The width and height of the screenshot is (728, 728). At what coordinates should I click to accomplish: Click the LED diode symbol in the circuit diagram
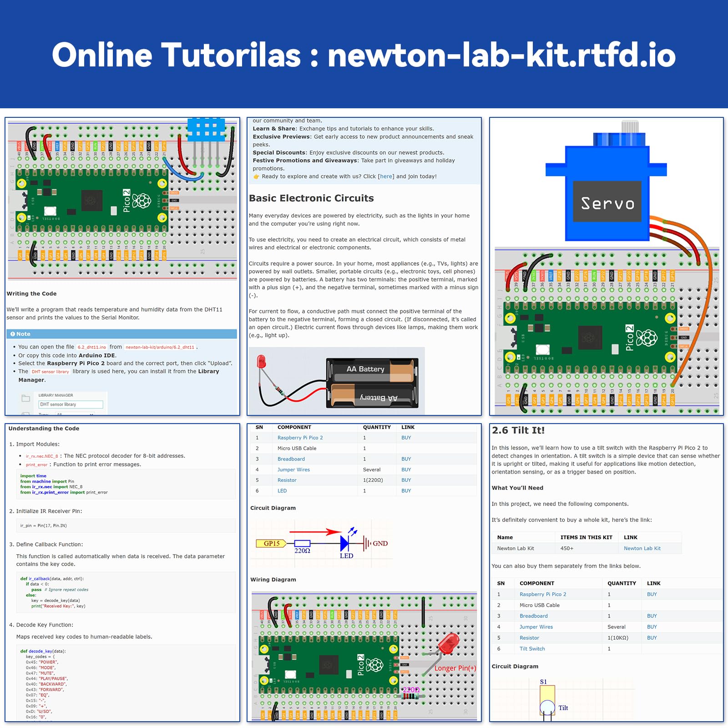click(x=345, y=543)
